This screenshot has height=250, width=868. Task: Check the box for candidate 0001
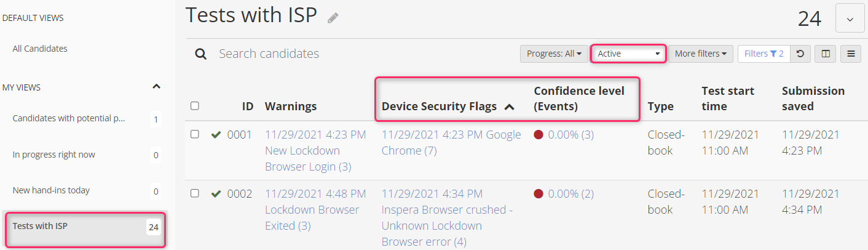pos(195,134)
